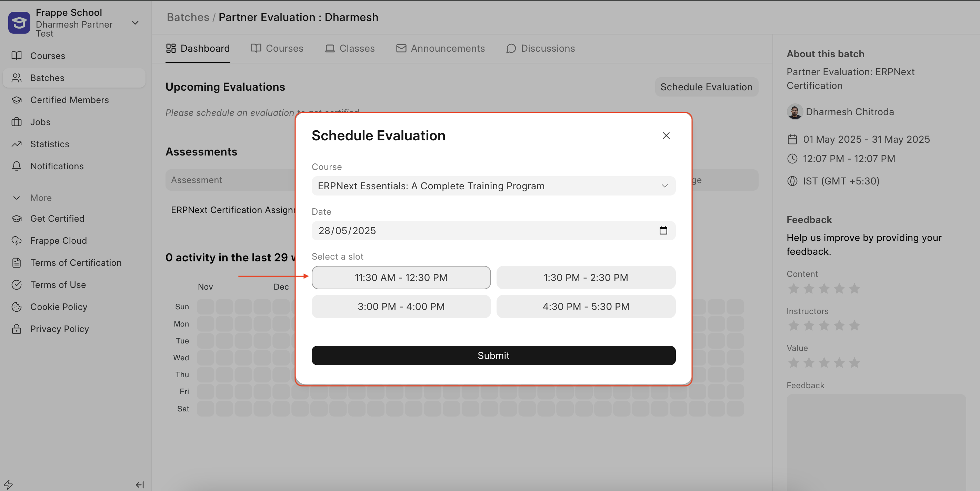Open Batches in the sidebar
This screenshot has height=491, width=980.
tap(74, 78)
